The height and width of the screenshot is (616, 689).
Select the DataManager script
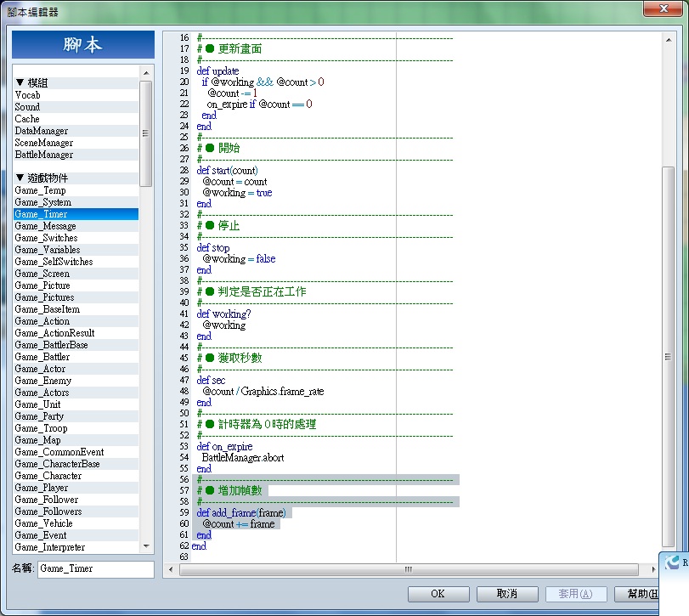76,131
